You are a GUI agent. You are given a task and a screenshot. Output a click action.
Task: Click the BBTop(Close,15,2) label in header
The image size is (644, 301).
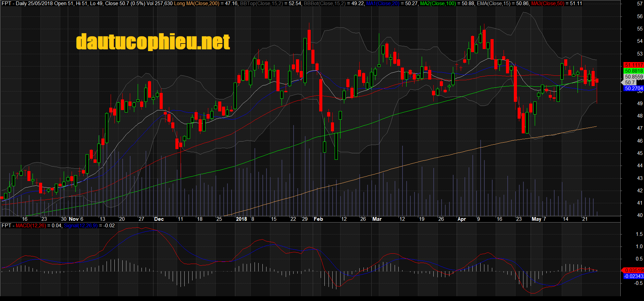[261, 3]
